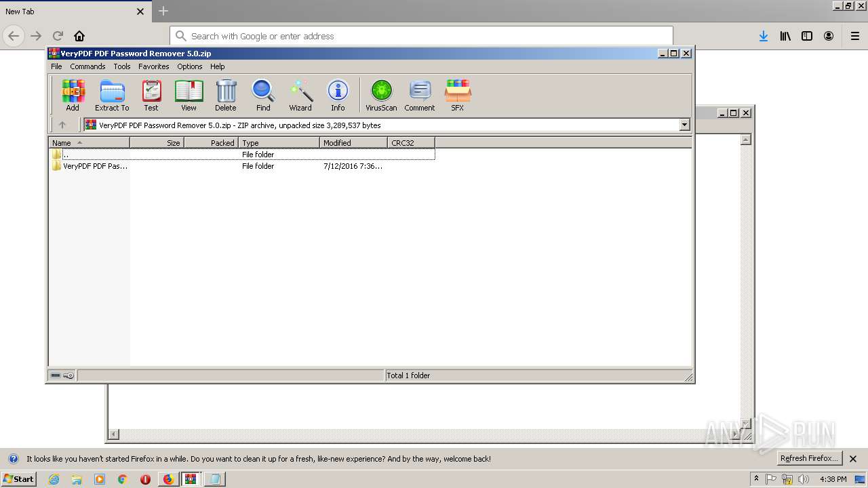The image size is (868, 488).
Task: Open the Firefox library icon
Action: click(x=785, y=36)
